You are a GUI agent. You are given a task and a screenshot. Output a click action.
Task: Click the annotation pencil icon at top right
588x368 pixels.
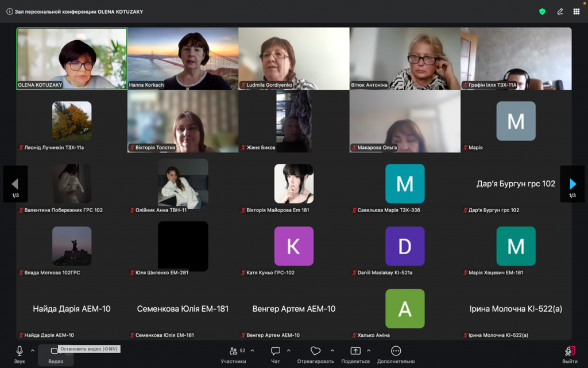(560, 11)
